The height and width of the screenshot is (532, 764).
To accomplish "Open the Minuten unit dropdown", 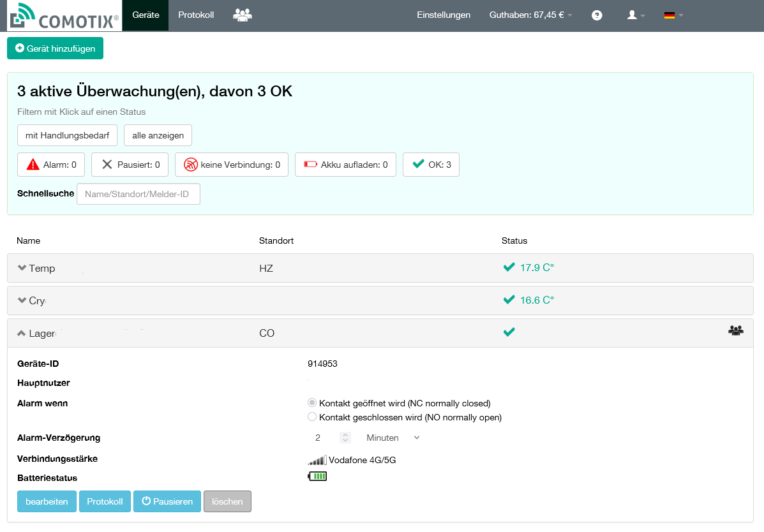I will pos(392,438).
